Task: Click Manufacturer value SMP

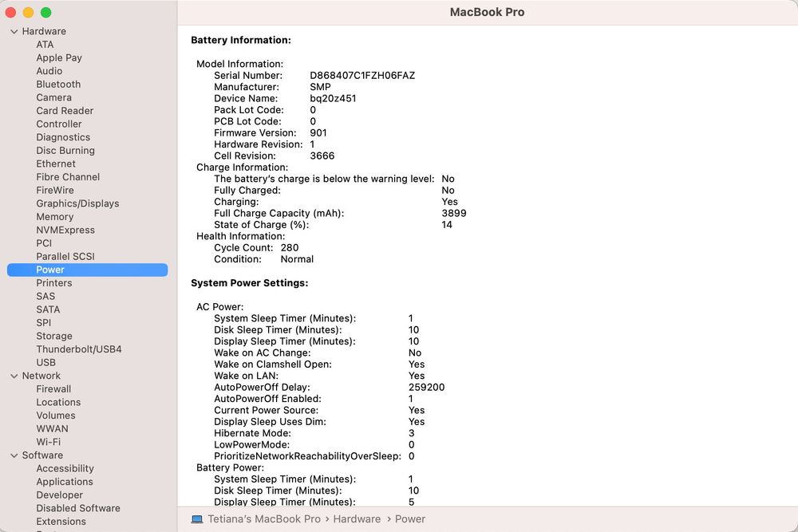Action: point(320,87)
